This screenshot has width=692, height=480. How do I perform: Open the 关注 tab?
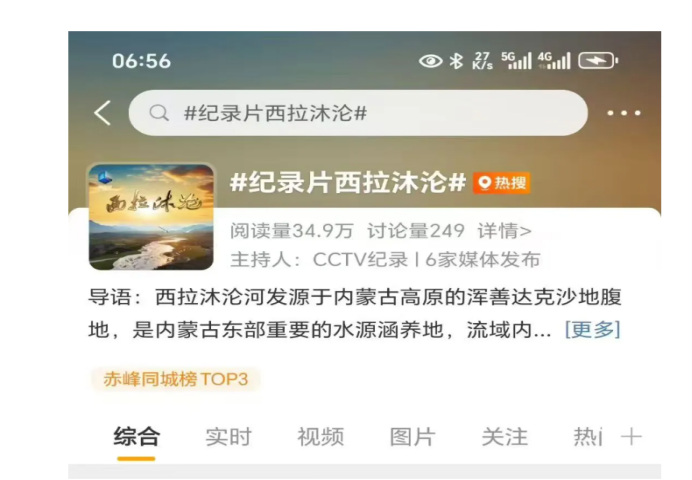(504, 437)
